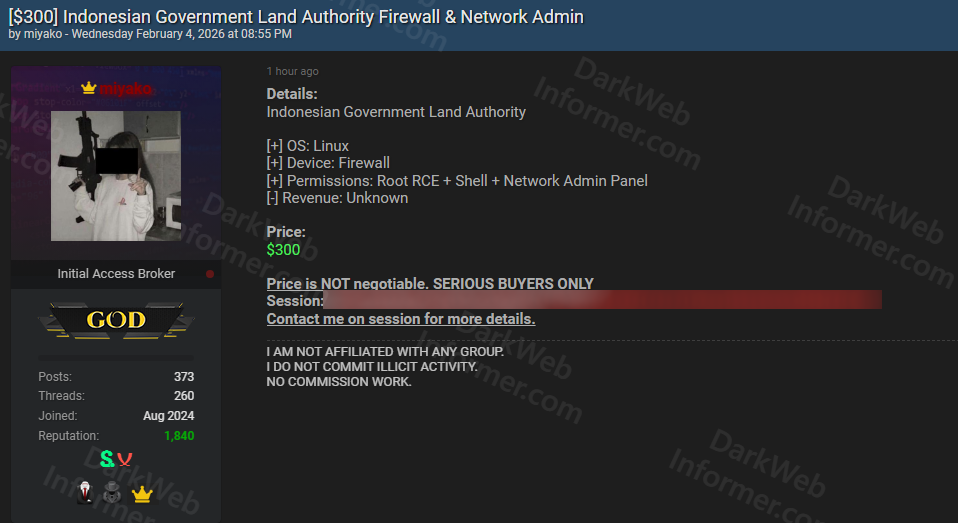The width and height of the screenshot is (958, 523).
Task: Click the red V award icon
Action: click(x=125, y=459)
